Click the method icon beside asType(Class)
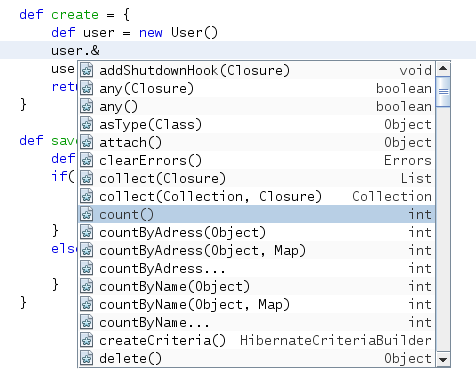This screenshot has height=388, width=476. click(87, 124)
